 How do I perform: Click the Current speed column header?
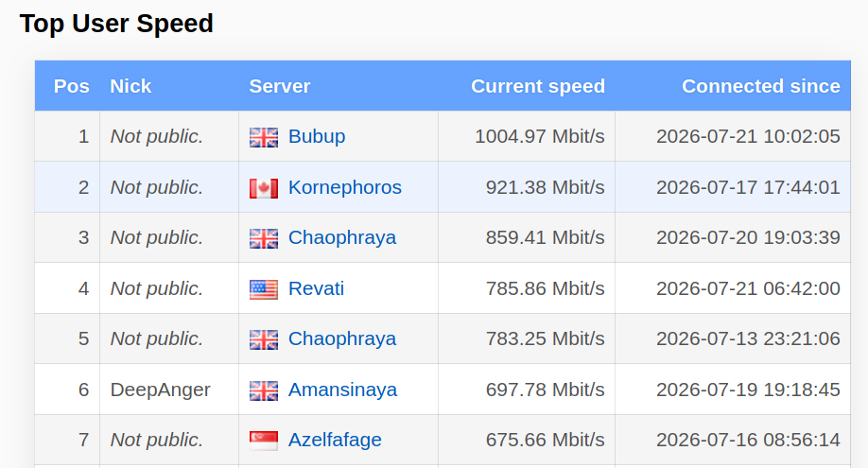tap(537, 86)
